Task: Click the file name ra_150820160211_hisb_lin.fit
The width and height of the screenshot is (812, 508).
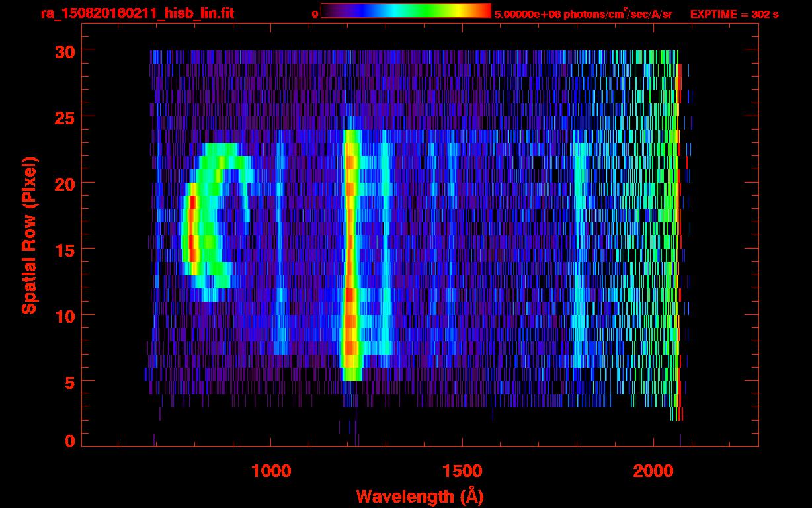Action: pos(137,13)
